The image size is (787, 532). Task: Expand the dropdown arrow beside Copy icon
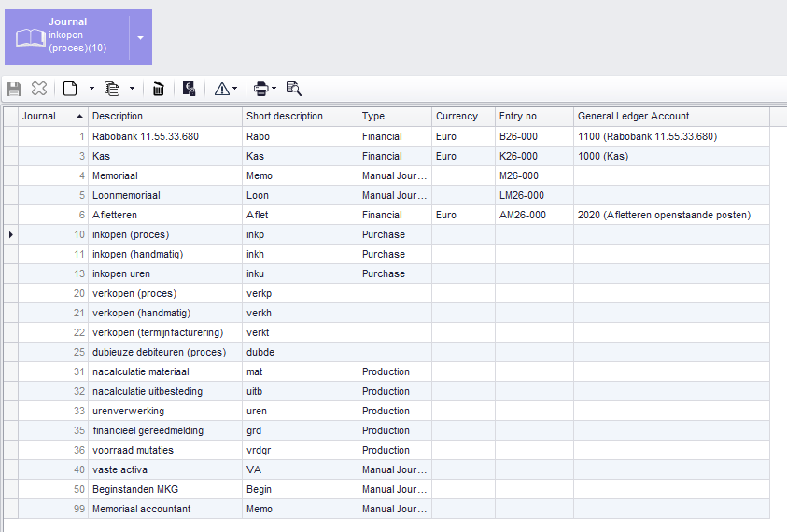click(x=132, y=89)
